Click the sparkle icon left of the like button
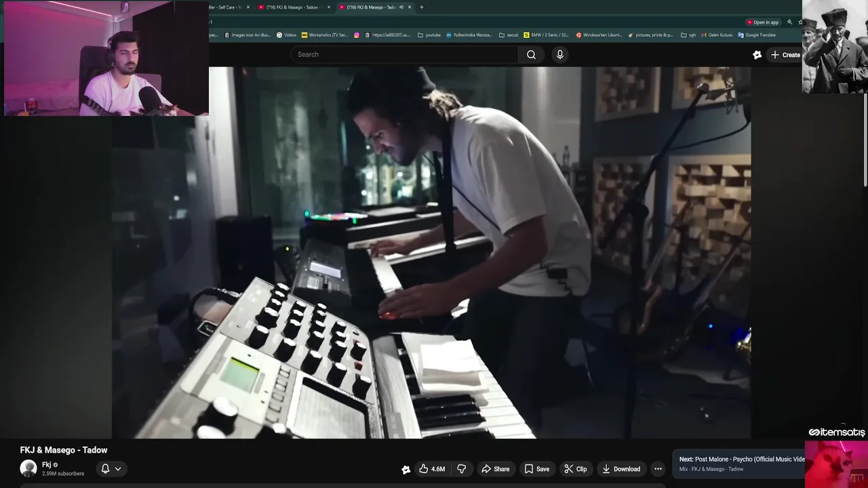 [406, 469]
